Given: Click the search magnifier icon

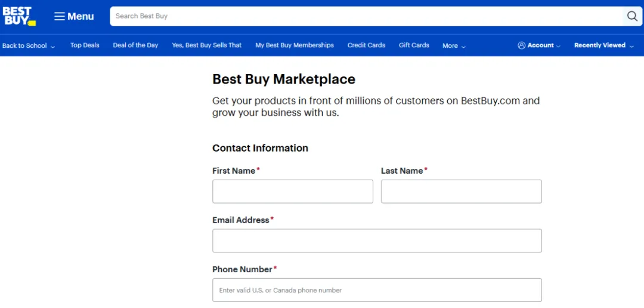Looking at the screenshot, I should pos(632,16).
